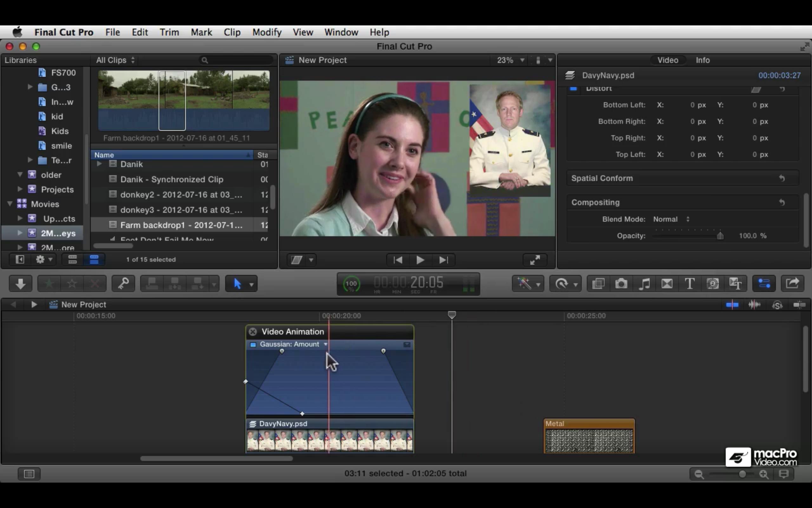Open the Titles browser T icon
This screenshot has height=508, width=812.
point(690,284)
